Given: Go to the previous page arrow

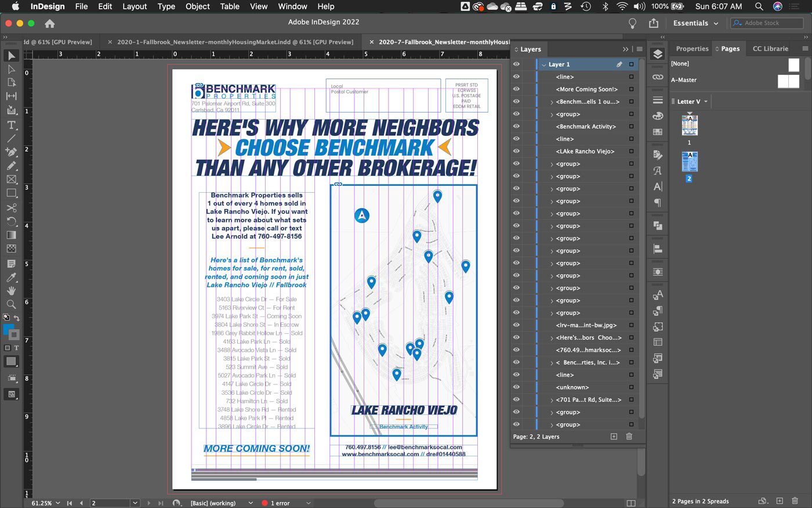Looking at the screenshot, I should (x=81, y=503).
